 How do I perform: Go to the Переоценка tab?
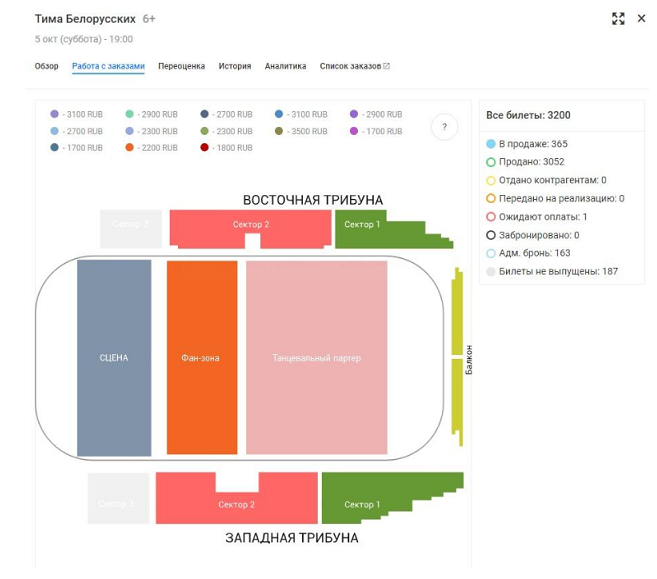181,66
